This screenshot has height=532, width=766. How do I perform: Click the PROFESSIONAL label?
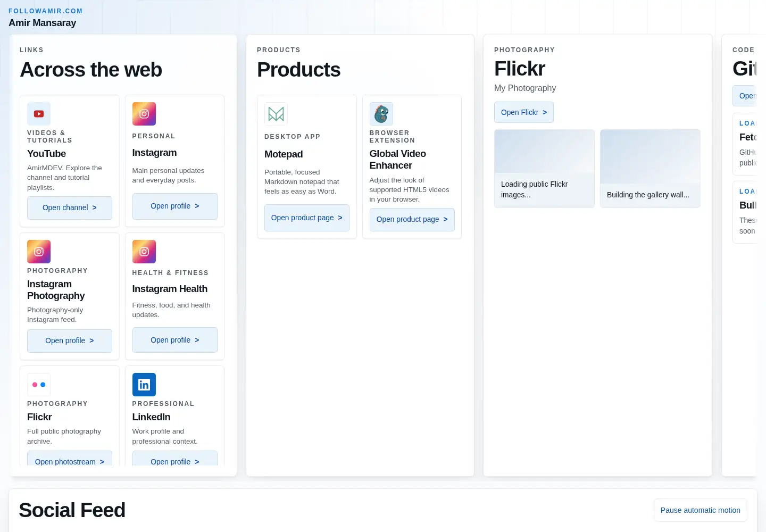point(163,404)
